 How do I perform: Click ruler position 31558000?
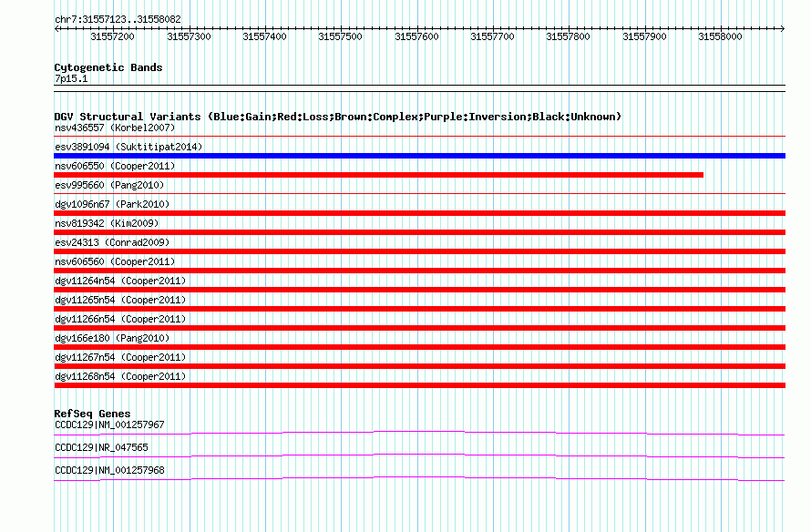point(720,36)
